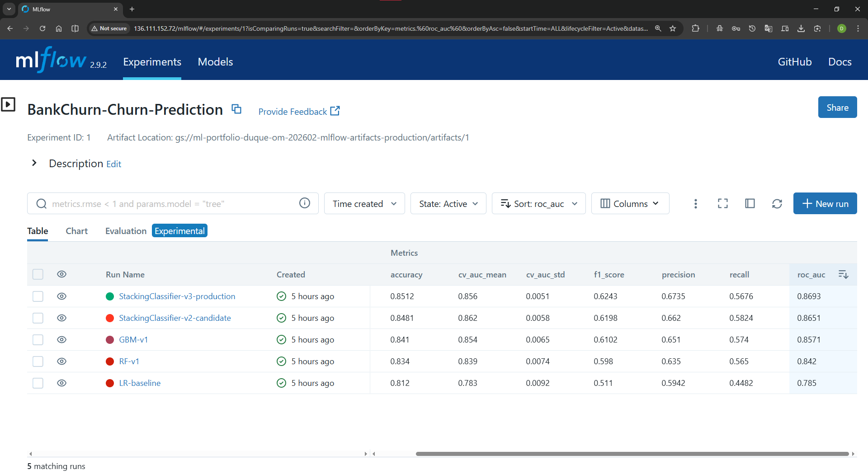Expand the Description section chevron

tap(34, 163)
